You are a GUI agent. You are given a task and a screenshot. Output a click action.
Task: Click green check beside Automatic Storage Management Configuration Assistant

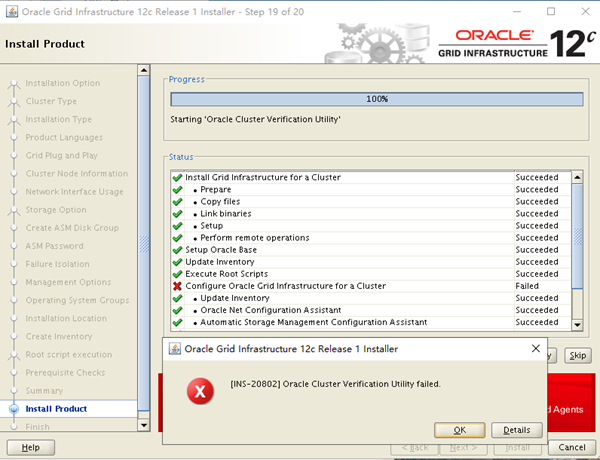click(x=177, y=322)
